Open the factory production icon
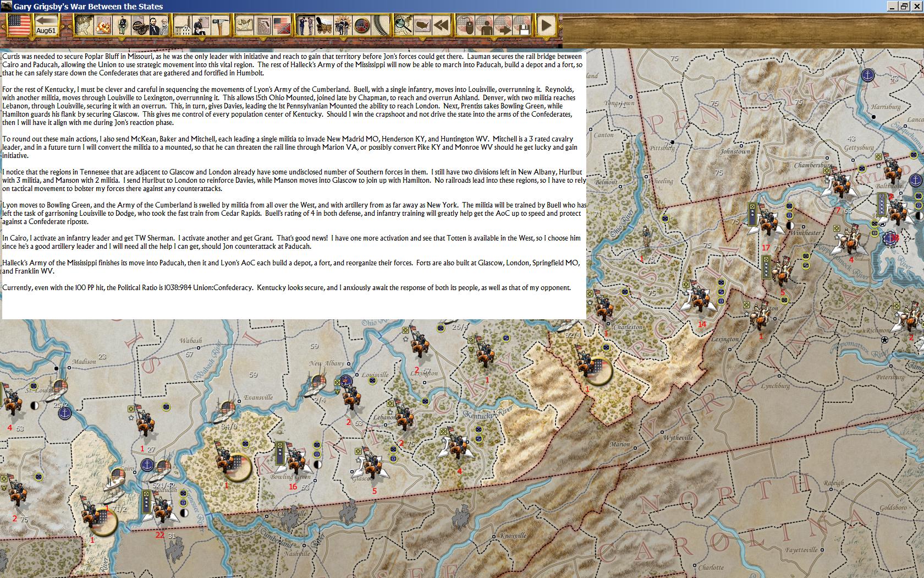Screen dimensions: 924x578 (183, 25)
